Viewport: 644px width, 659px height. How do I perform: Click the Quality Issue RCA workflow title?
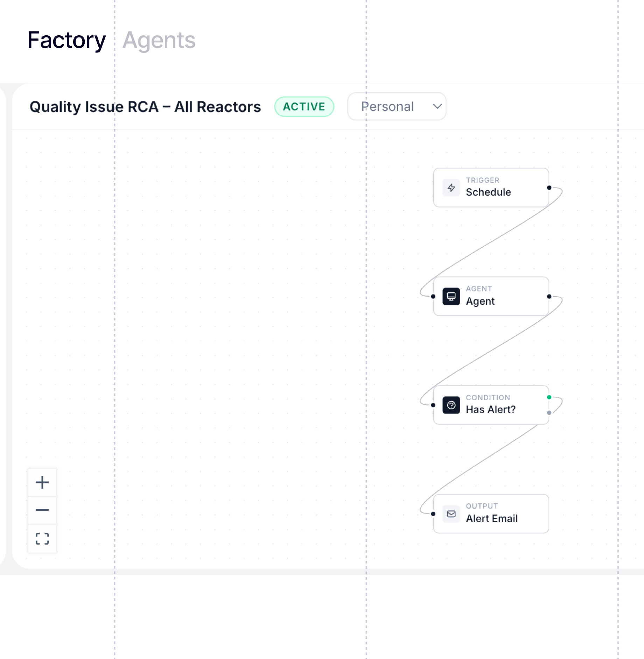145,107
